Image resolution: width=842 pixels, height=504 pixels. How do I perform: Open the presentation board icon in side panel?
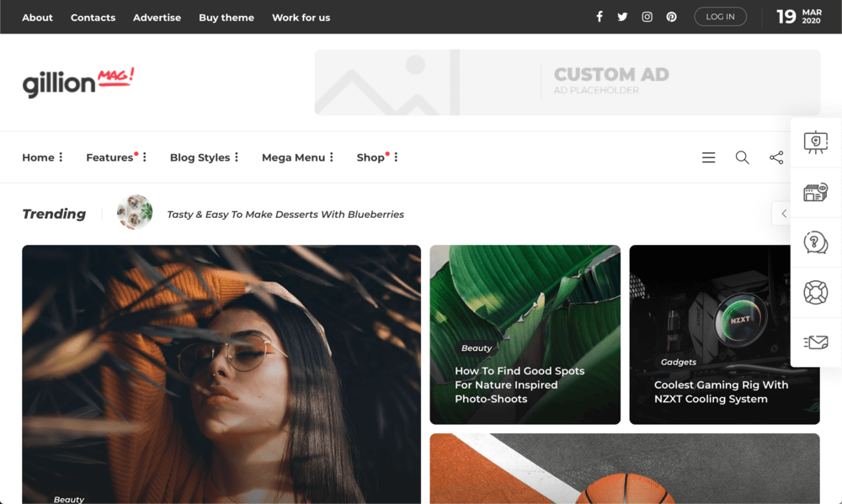click(x=816, y=143)
